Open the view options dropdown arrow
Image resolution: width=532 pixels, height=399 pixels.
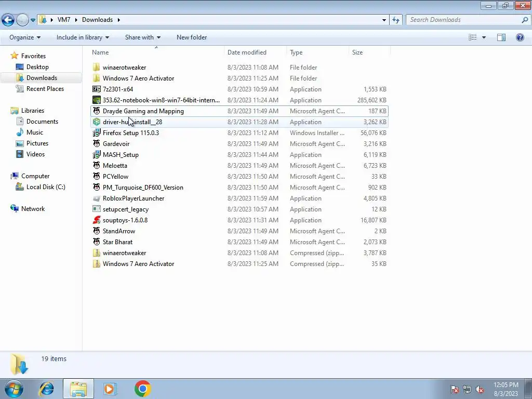pos(484,37)
